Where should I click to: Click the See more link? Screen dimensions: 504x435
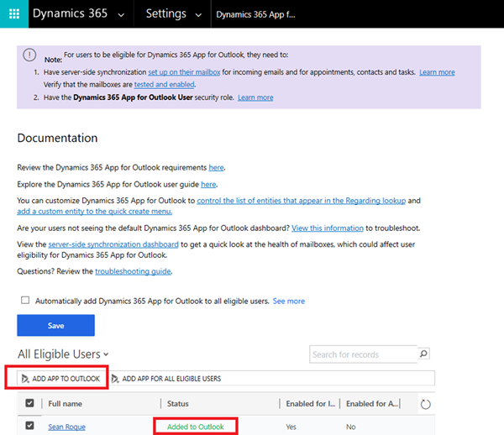tap(288, 301)
